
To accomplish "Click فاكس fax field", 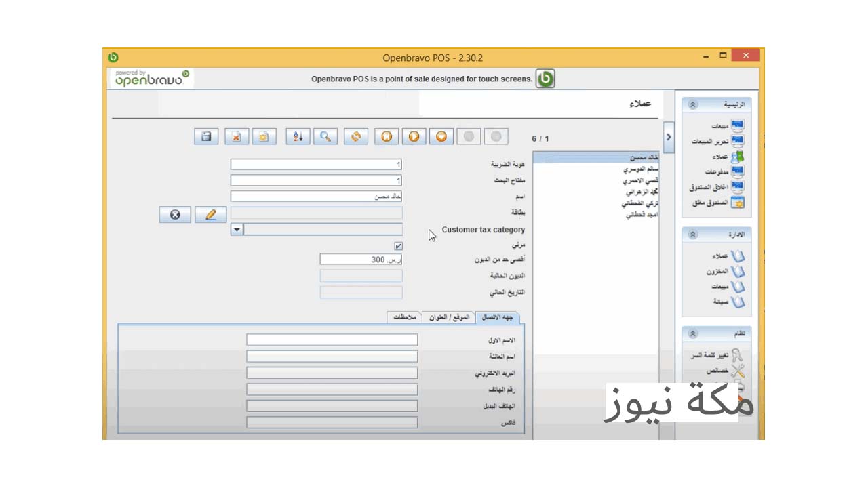I will pos(332,422).
